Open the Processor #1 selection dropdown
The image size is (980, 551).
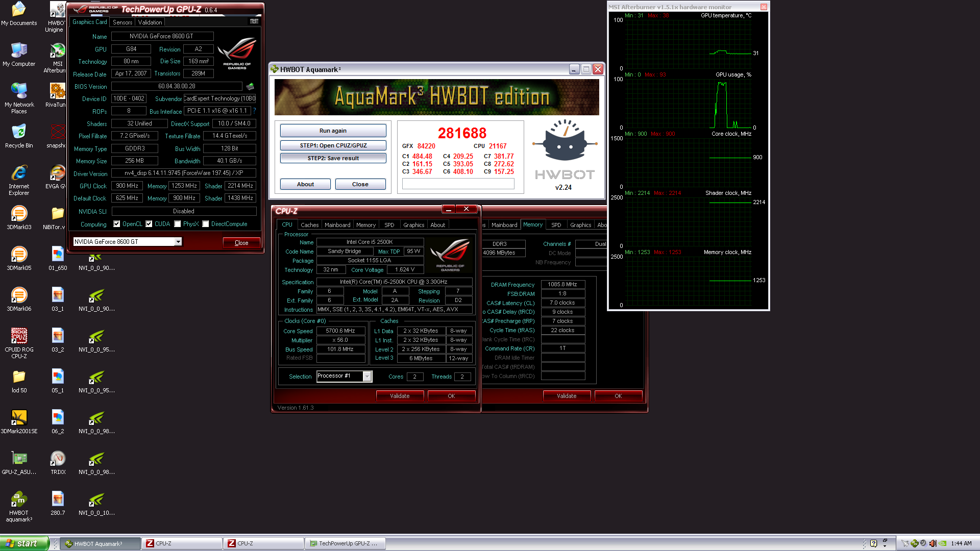(x=367, y=376)
